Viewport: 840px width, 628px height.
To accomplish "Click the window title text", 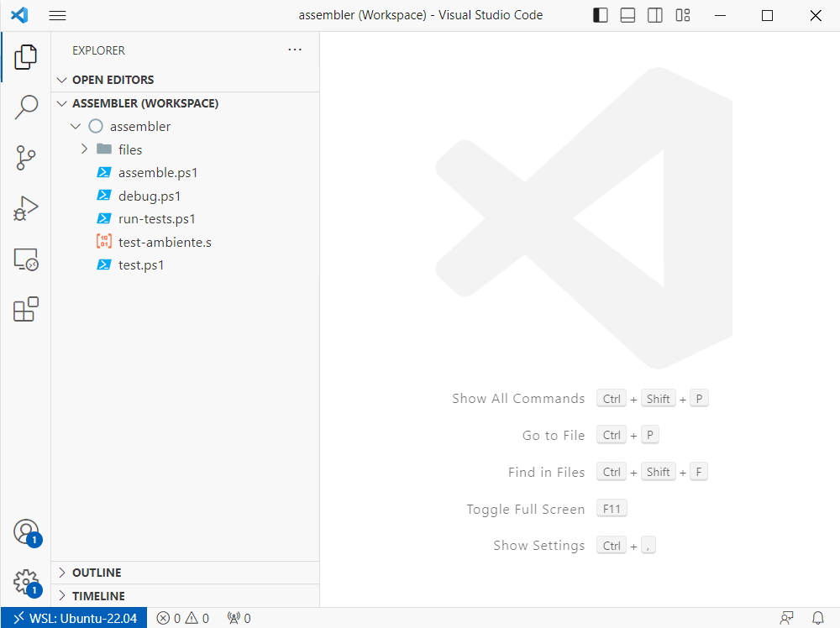I will point(421,15).
